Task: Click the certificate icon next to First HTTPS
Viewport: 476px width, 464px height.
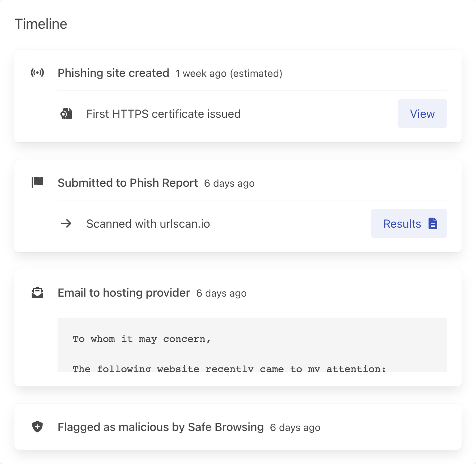Action: pos(66,114)
